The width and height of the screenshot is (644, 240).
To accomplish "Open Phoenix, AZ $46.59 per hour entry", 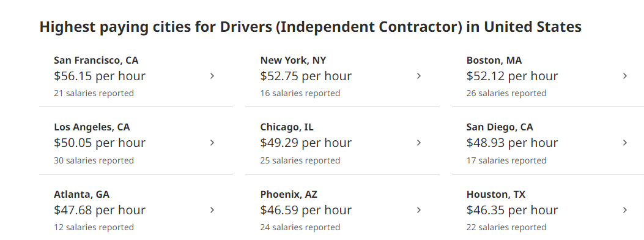I will point(342,210).
